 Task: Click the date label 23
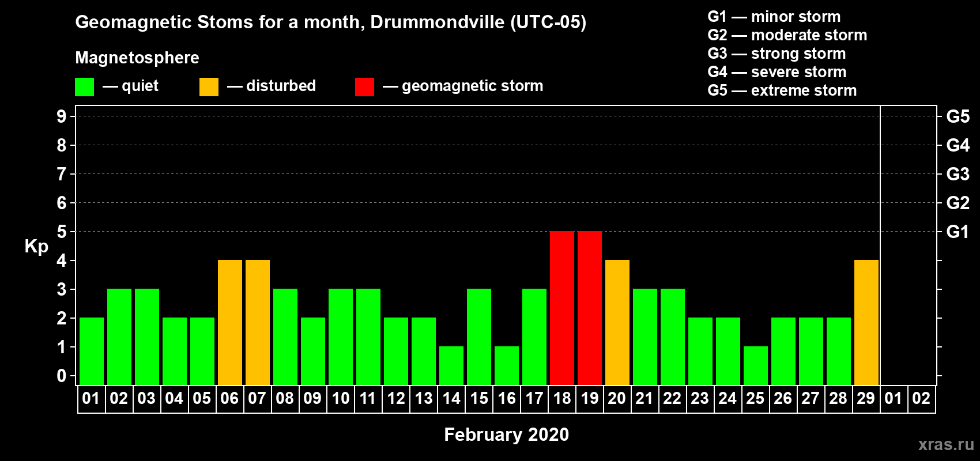[x=700, y=398]
